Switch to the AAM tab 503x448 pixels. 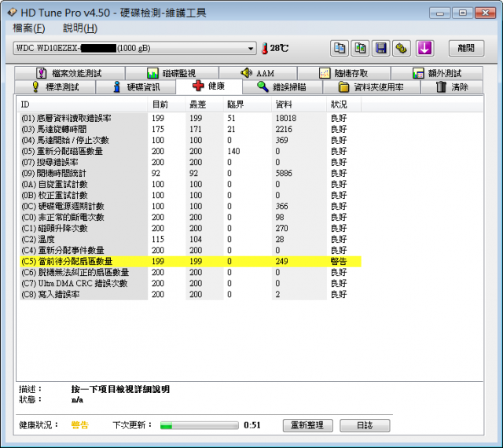click(258, 73)
